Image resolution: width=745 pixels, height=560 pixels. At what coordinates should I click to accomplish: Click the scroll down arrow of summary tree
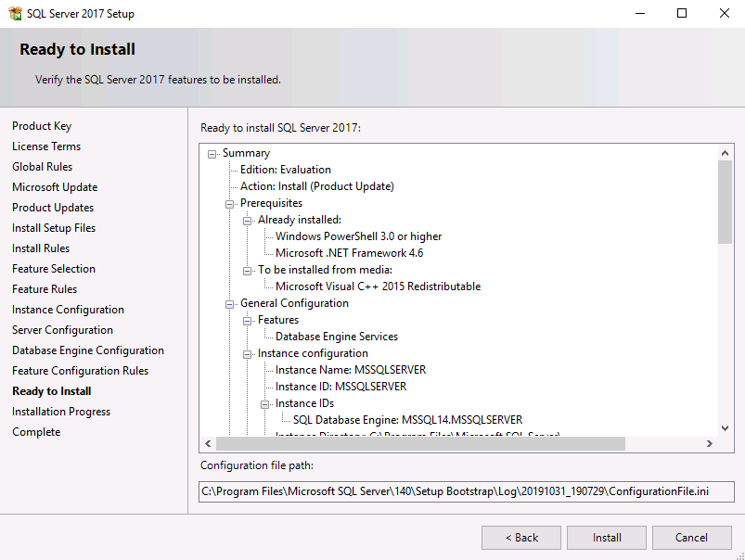(x=725, y=428)
